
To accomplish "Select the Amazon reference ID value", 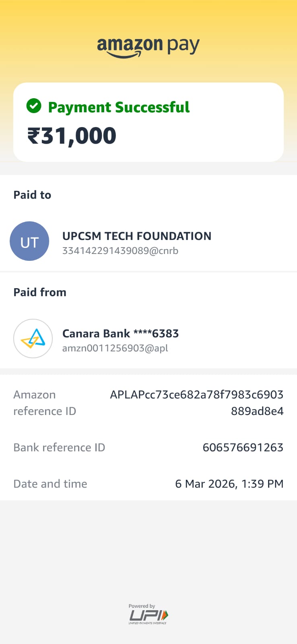I will click(x=197, y=402).
